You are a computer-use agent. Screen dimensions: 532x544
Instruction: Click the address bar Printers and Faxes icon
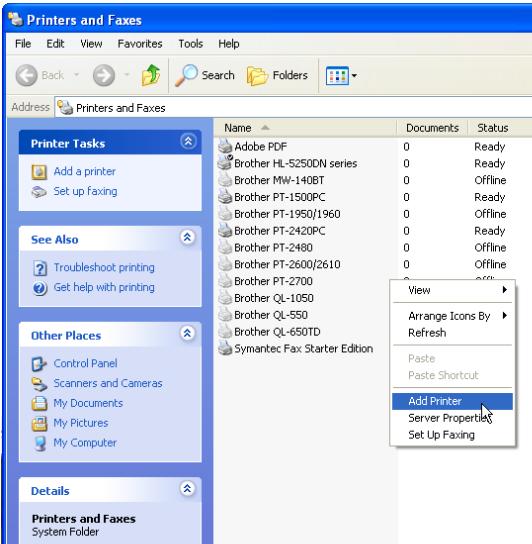click(65, 108)
